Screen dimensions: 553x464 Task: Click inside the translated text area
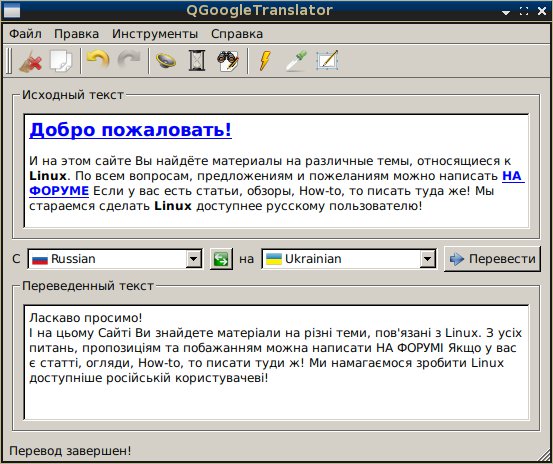point(276,362)
